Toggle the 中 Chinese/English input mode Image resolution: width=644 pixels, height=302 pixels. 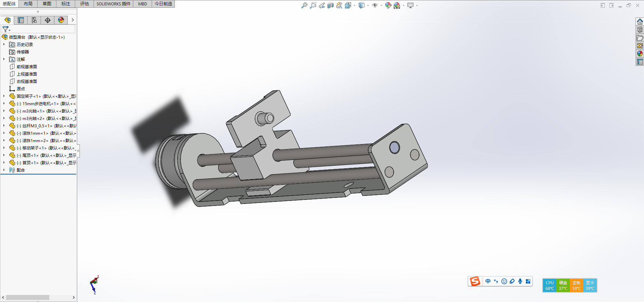pyautogui.click(x=488, y=281)
